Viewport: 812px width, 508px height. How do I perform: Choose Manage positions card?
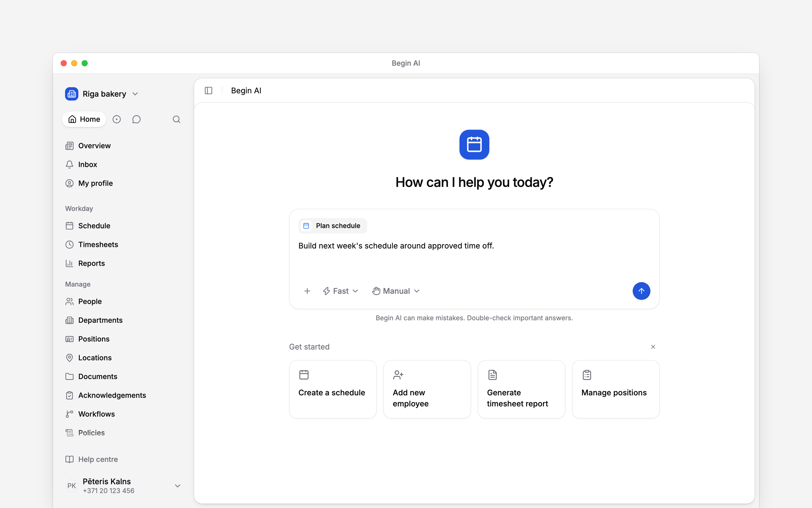pos(615,389)
